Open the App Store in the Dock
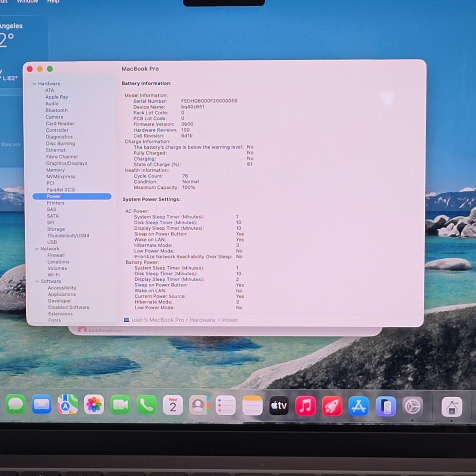 [359, 406]
